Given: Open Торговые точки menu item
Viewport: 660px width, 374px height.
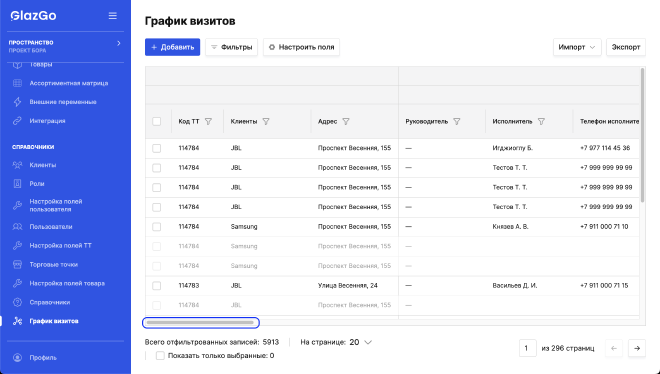Looking at the screenshot, I should click(53, 264).
